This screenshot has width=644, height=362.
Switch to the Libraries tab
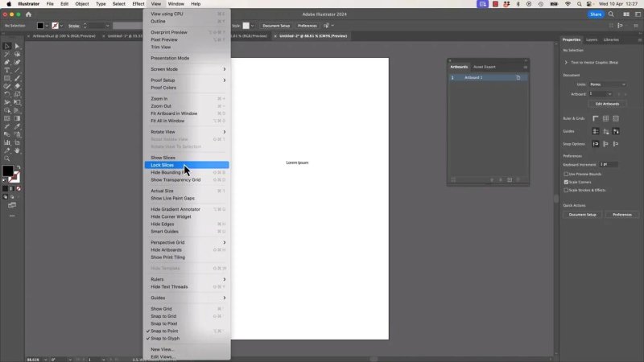tap(611, 39)
